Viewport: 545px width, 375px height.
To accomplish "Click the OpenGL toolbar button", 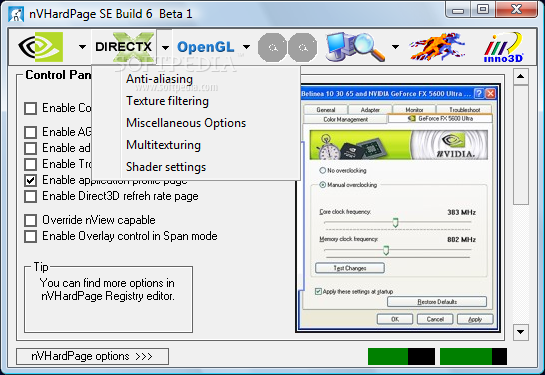I will pyautogui.click(x=206, y=47).
